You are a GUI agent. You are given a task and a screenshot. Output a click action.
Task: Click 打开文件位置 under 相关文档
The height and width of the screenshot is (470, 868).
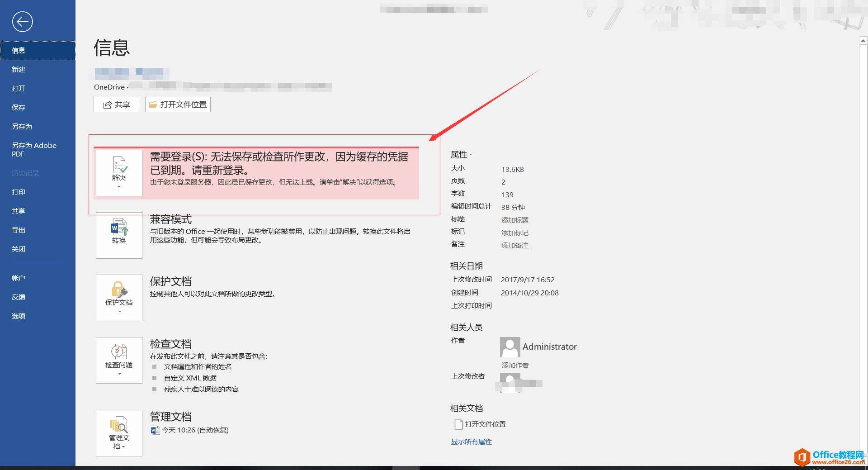pyautogui.click(x=486, y=424)
